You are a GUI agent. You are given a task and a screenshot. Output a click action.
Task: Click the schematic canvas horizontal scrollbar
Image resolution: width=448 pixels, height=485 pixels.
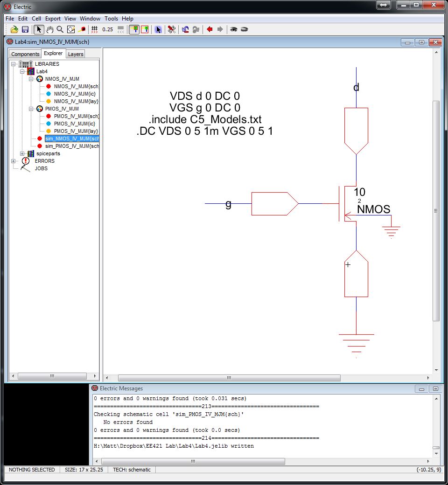[233, 378]
